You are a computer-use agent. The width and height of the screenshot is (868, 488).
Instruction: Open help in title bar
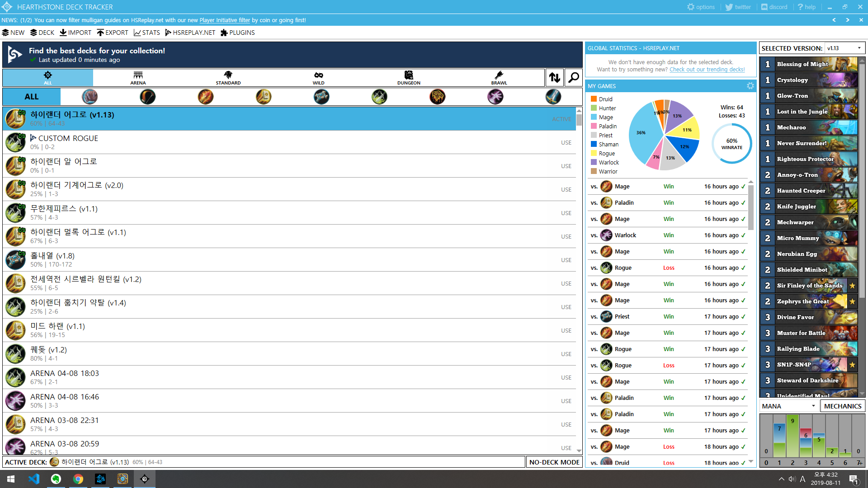pyautogui.click(x=807, y=7)
